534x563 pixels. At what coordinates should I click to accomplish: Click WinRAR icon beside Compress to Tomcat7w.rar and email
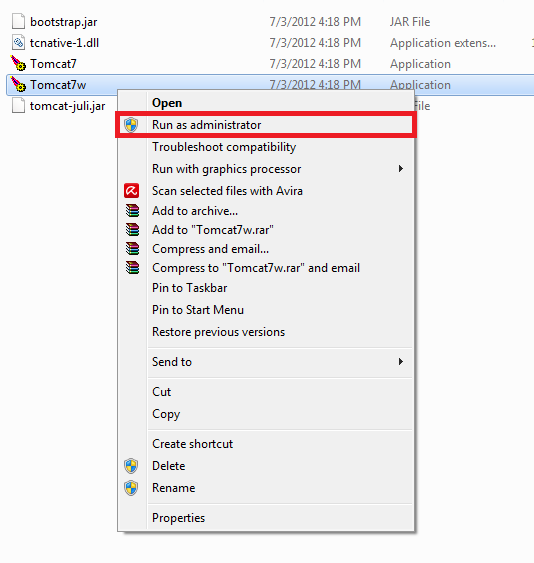pos(132,268)
